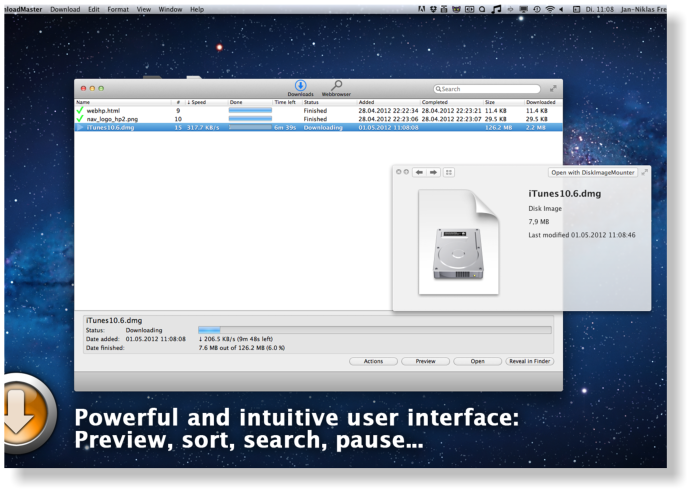Click green checkmark beside webhp.html

[x=80, y=110]
